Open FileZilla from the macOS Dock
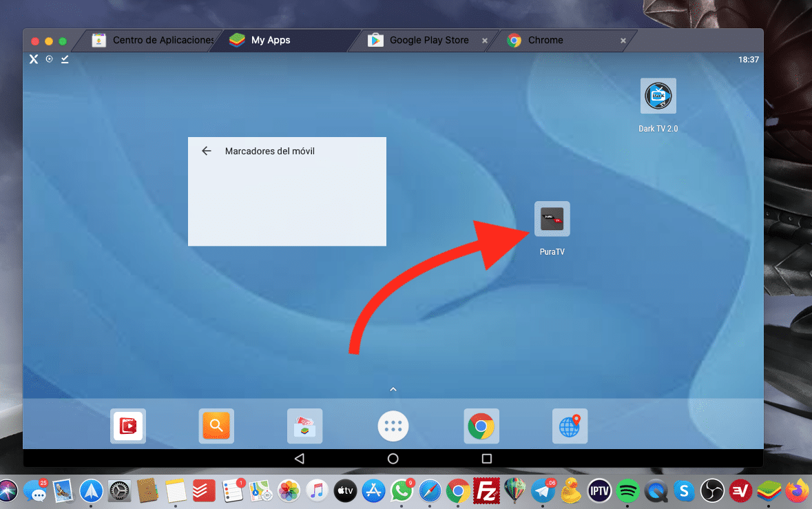Viewport: 812px width, 509px height. click(x=486, y=491)
